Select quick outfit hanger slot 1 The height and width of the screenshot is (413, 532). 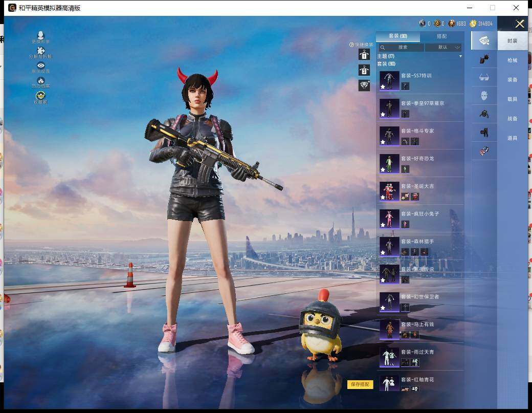pyautogui.click(x=364, y=54)
